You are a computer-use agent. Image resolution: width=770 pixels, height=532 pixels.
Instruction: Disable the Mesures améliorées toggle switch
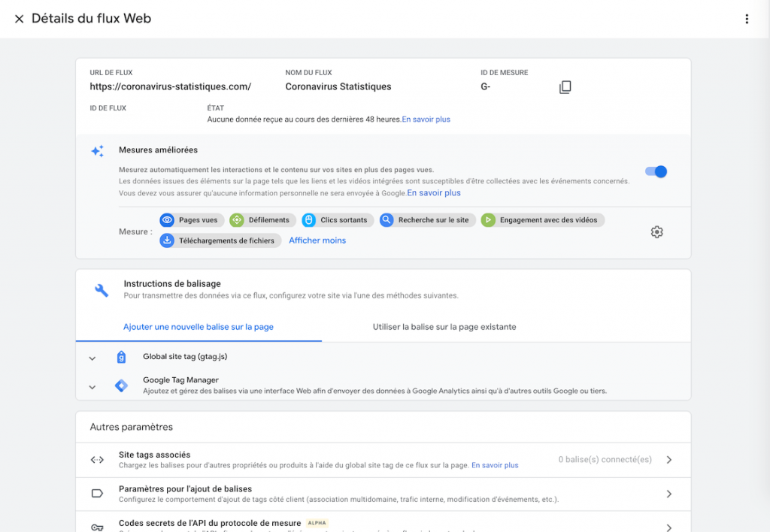click(656, 171)
